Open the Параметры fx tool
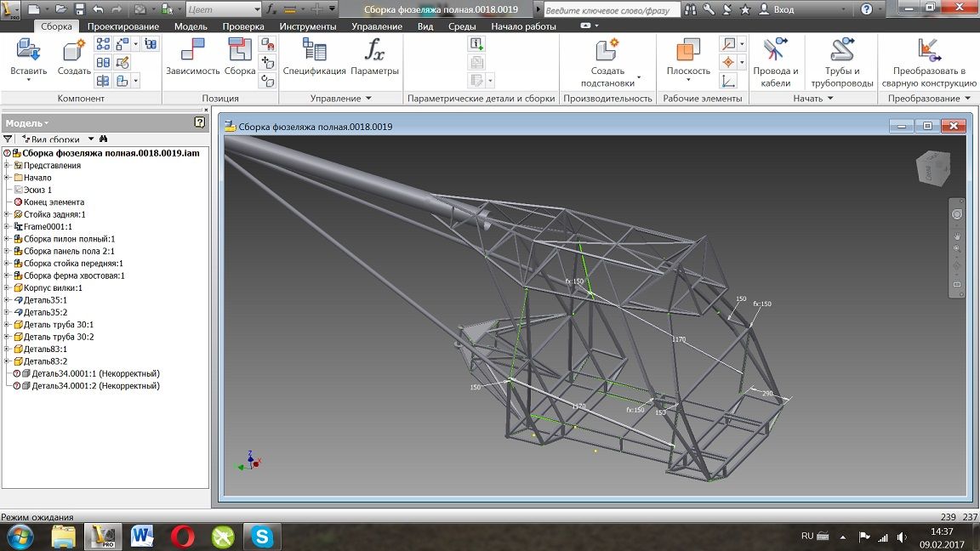 pos(374,53)
